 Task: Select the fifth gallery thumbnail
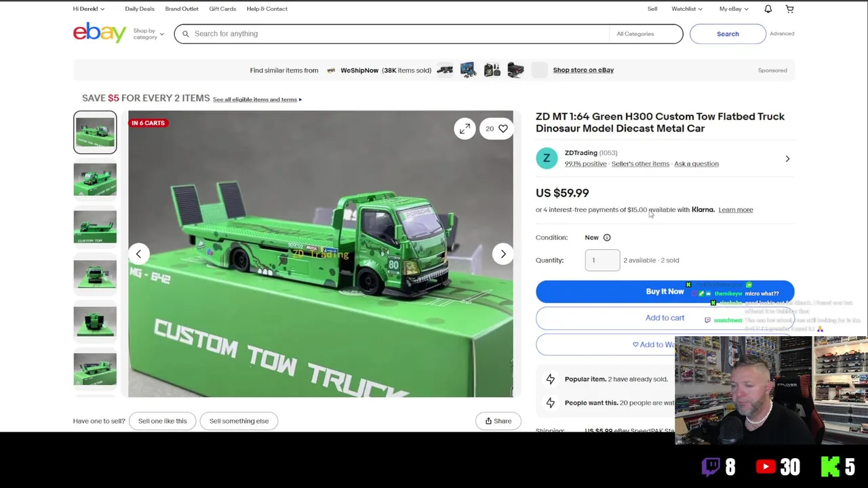[95, 322]
